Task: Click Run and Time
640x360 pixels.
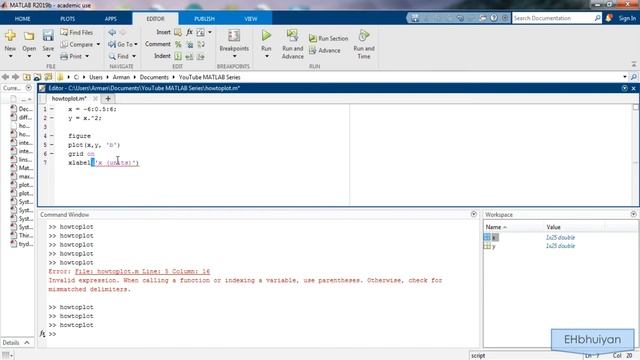Action: tap(364, 44)
